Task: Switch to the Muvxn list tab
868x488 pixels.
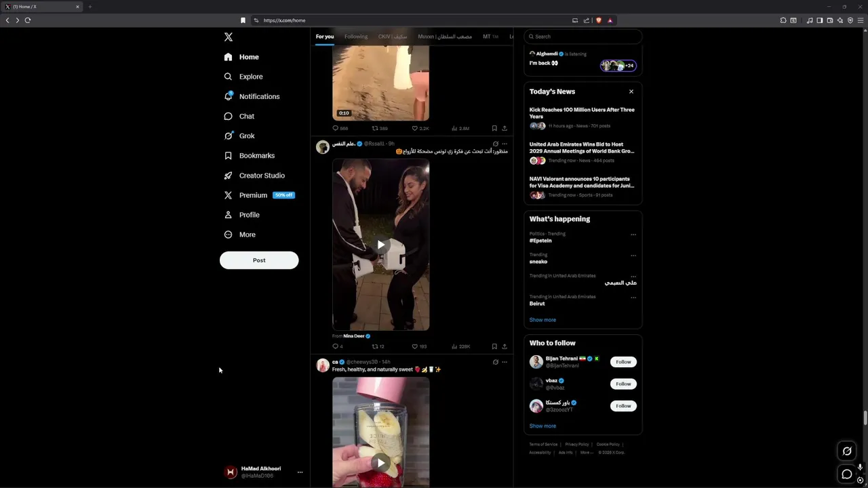Action: [445, 37]
